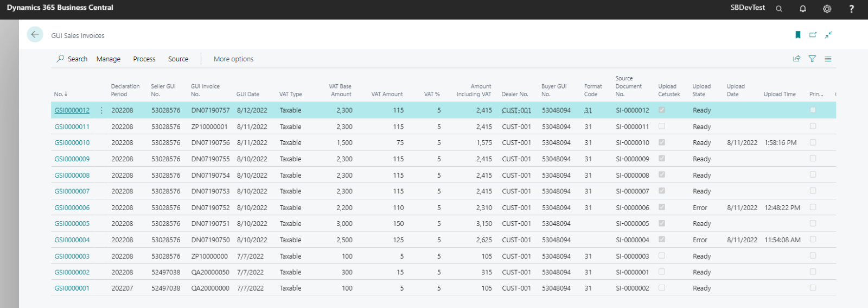
Task: Open invoice GSI0000001 link
Action: 72,288
